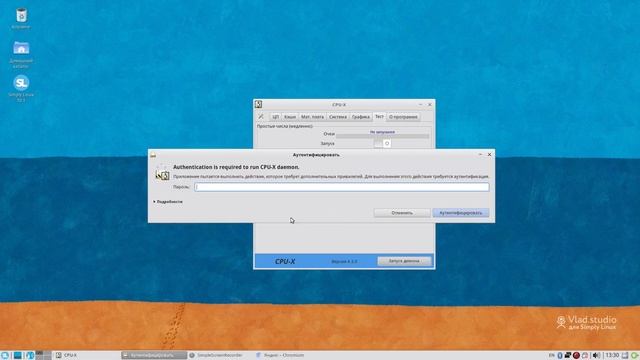Click the Отменить button in the dialog
Image resolution: width=640 pixels, height=360 pixels.
point(402,213)
